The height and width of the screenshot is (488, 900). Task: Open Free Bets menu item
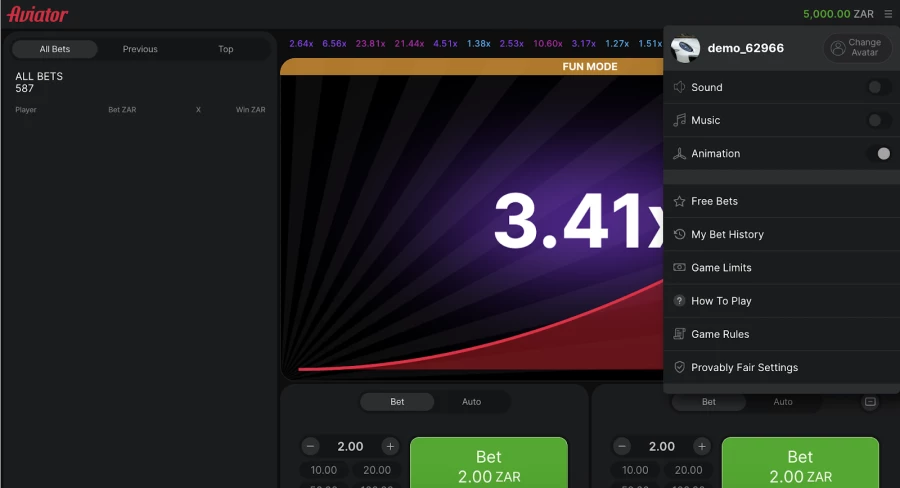click(714, 201)
